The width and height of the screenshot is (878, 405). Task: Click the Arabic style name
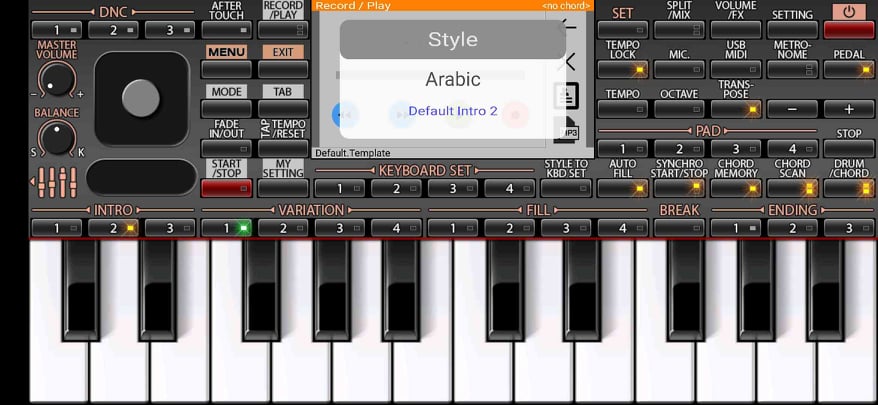pyautogui.click(x=452, y=79)
